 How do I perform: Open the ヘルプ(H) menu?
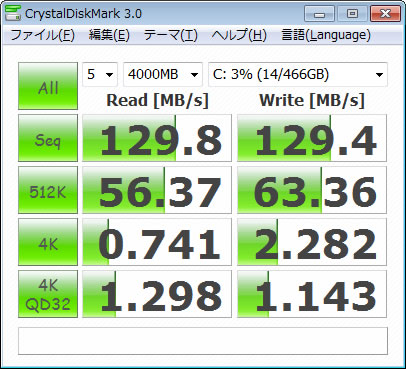point(239,35)
